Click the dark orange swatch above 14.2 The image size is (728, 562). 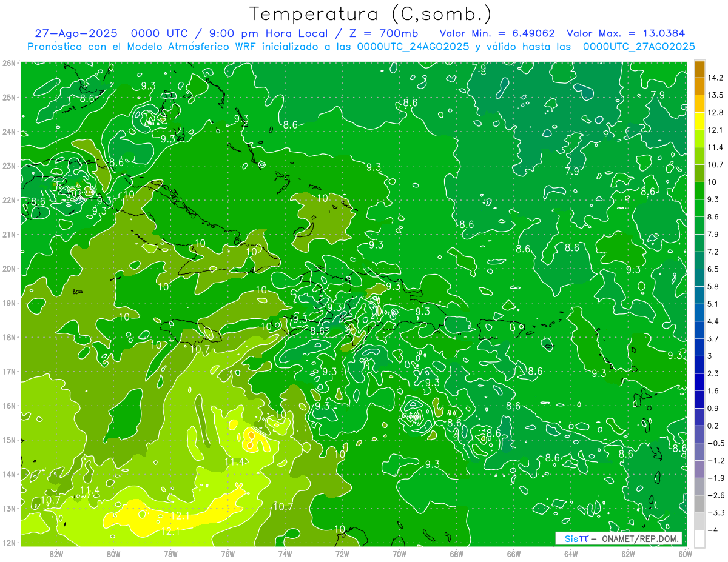pos(699,69)
